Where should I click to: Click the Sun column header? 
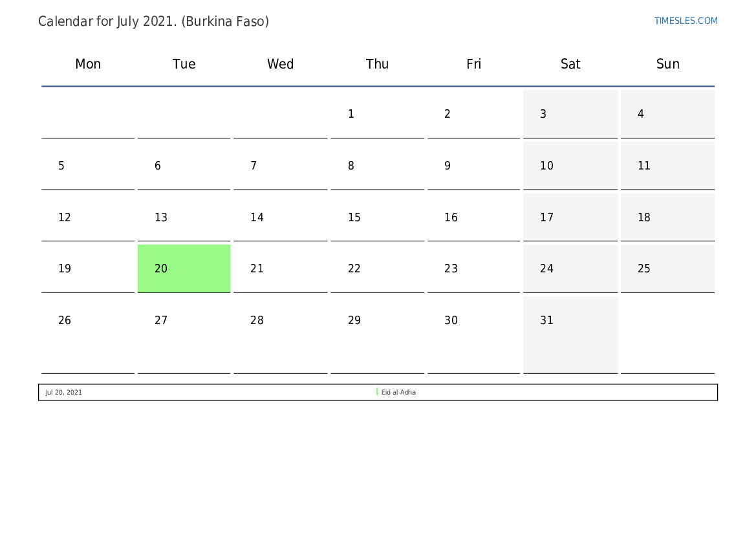(667, 64)
